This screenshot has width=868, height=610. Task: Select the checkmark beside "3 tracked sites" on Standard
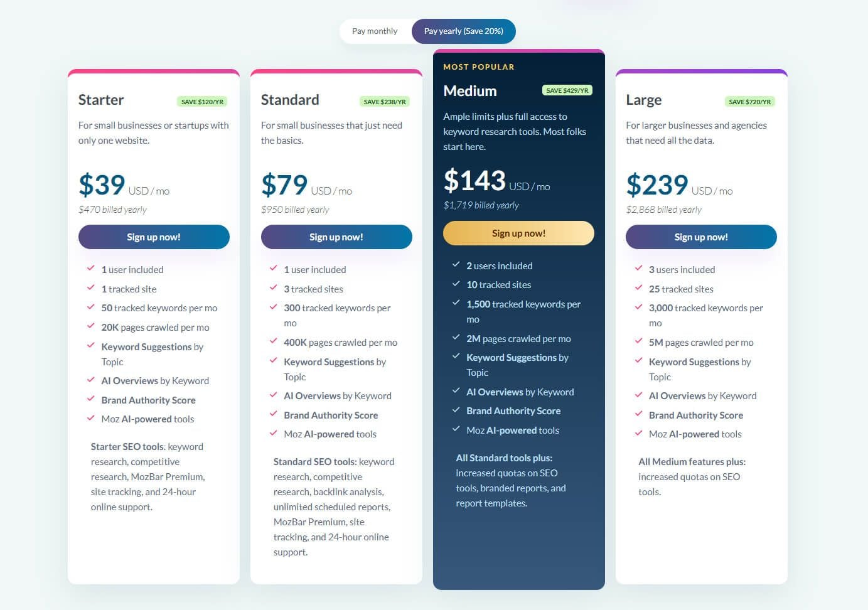(273, 288)
